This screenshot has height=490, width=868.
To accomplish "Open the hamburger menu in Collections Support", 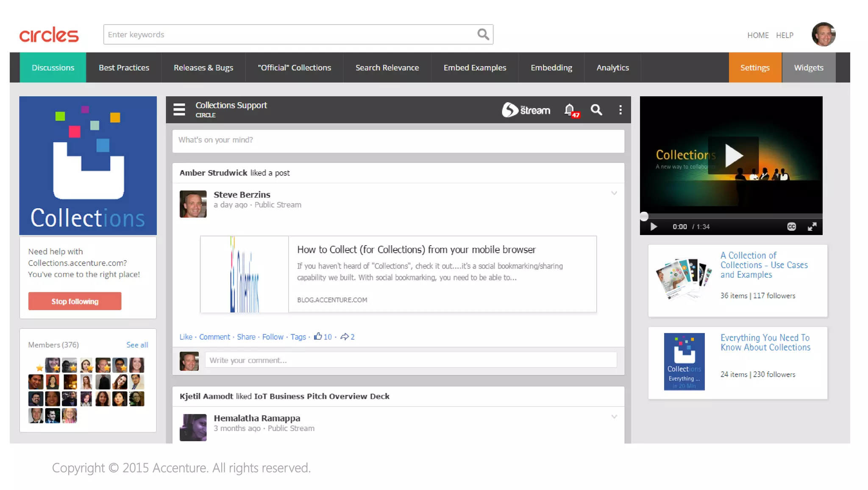I will [x=179, y=109].
